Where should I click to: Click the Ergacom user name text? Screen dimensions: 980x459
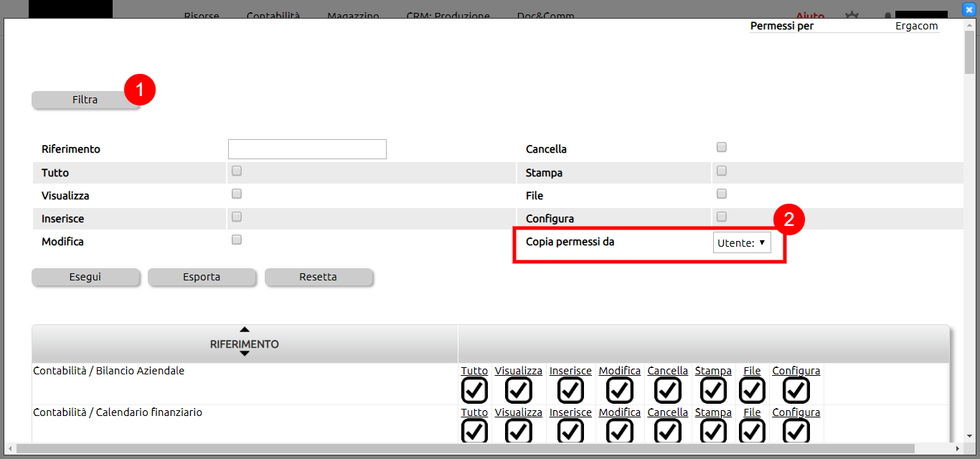pos(916,26)
